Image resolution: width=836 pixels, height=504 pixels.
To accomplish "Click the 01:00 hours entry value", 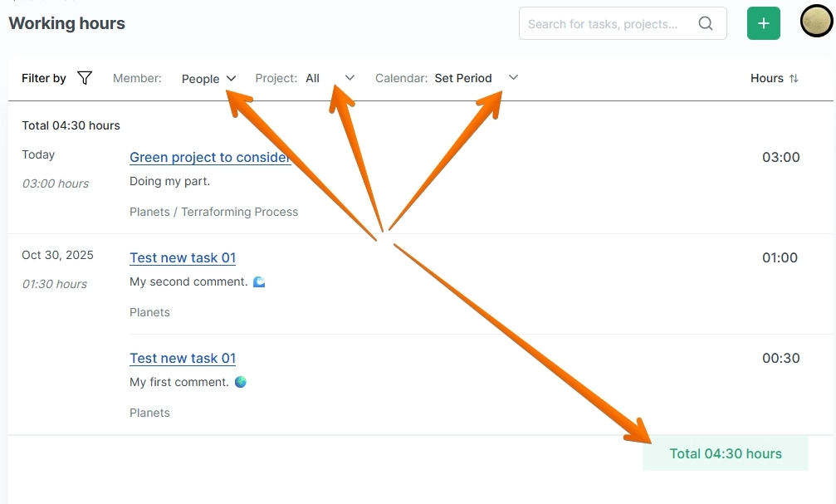I will (780, 257).
